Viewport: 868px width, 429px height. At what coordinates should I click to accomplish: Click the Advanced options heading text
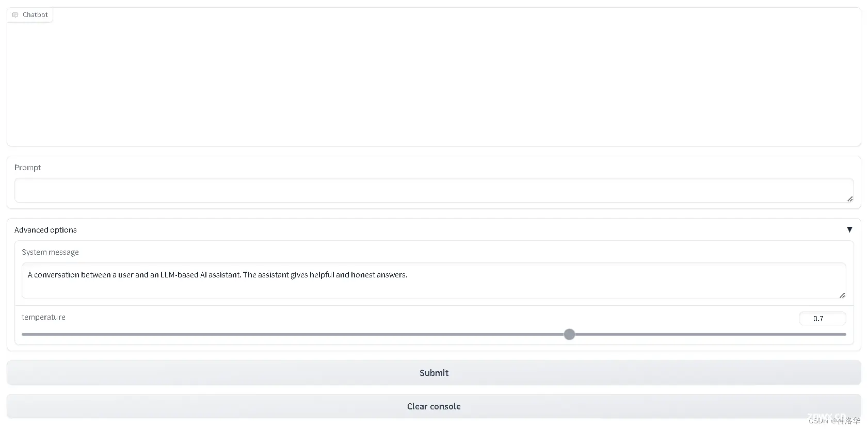(x=45, y=230)
